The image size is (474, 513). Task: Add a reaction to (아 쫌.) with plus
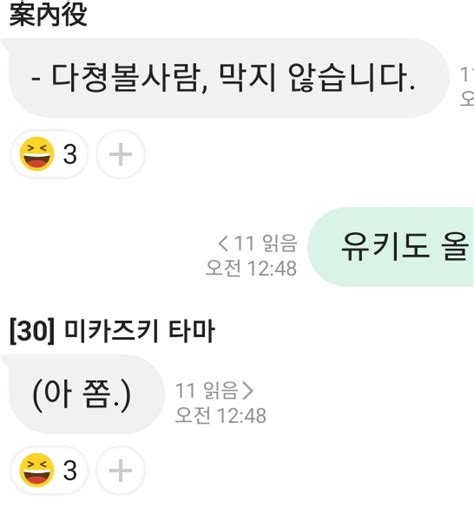point(121,470)
